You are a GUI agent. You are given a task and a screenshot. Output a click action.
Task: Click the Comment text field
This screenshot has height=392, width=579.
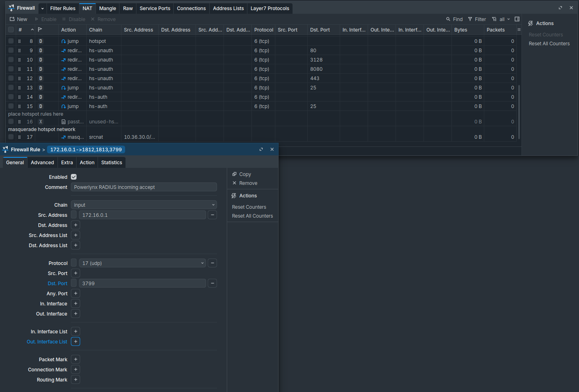click(144, 187)
